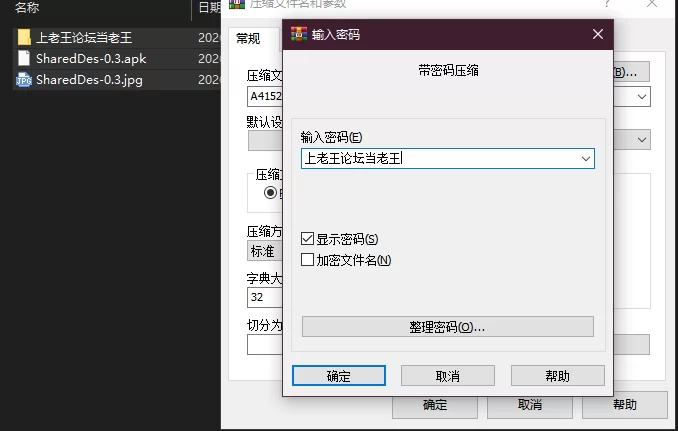
Task: Enable 加密文件名(N) checkbox
Action: [307, 260]
